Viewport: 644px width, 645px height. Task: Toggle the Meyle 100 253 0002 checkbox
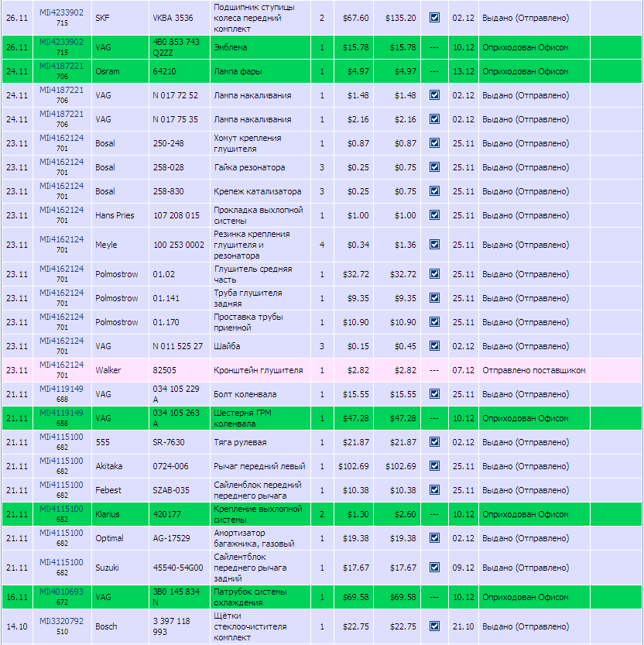(434, 245)
